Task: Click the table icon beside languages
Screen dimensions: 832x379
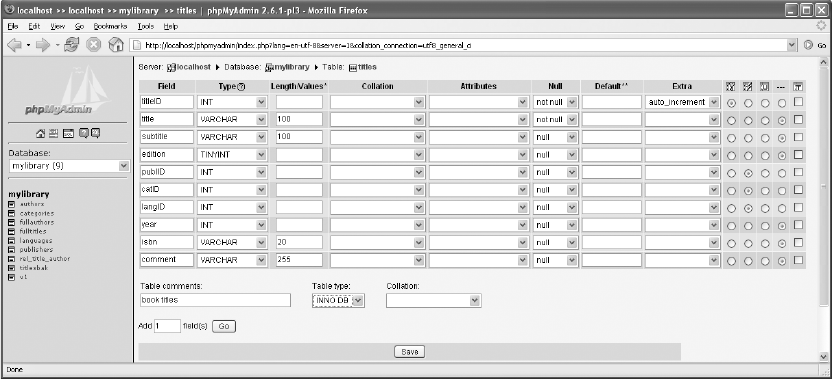Action: [x=12, y=240]
